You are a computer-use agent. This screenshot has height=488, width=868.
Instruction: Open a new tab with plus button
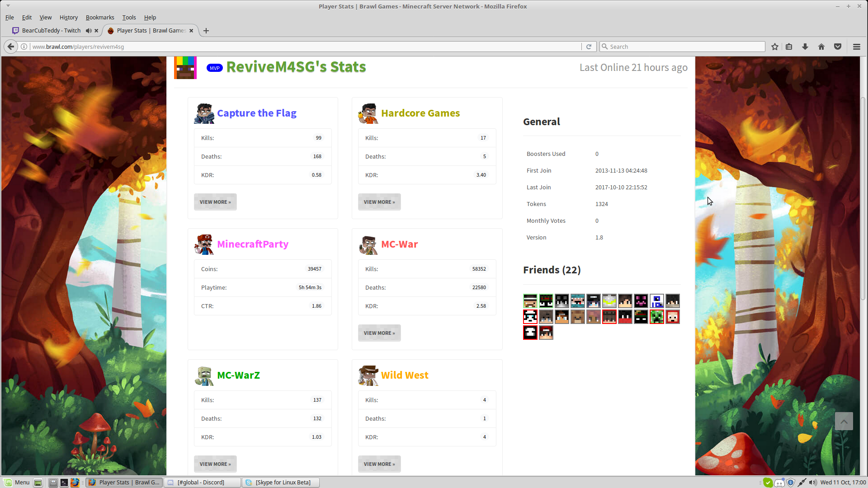(x=206, y=31)
